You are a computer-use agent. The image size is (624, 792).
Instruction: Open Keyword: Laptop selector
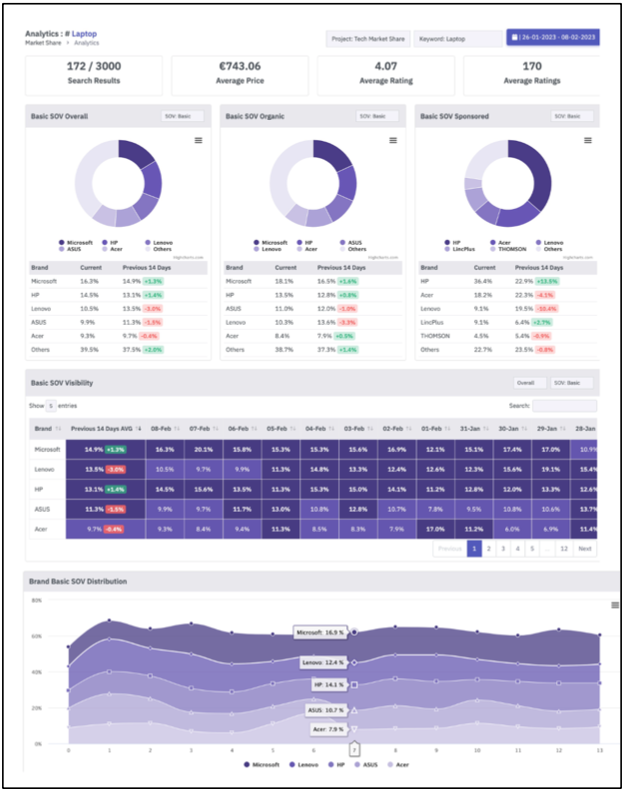coord(458,39)
